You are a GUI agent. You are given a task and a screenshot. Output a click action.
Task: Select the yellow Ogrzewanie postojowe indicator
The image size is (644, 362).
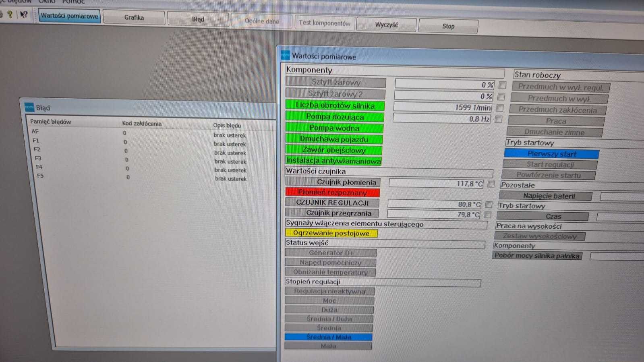point(331,233)
